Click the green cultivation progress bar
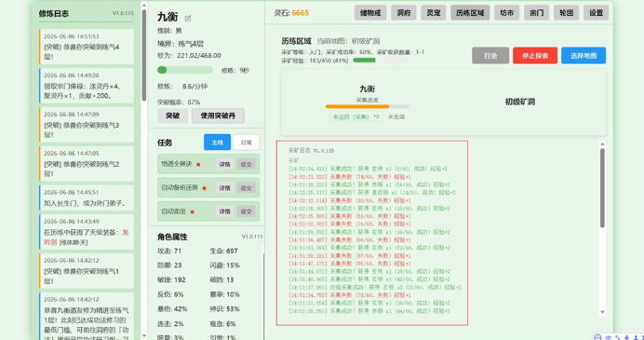 185,70
